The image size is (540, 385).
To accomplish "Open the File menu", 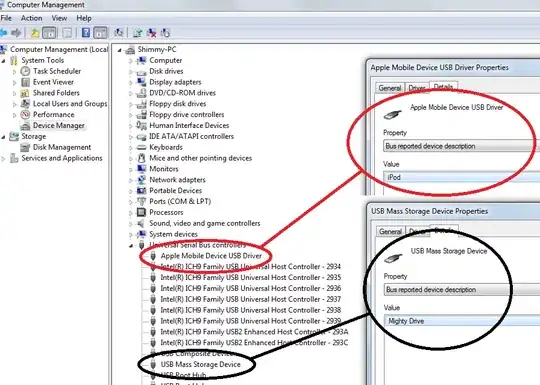I will point(6,18).
